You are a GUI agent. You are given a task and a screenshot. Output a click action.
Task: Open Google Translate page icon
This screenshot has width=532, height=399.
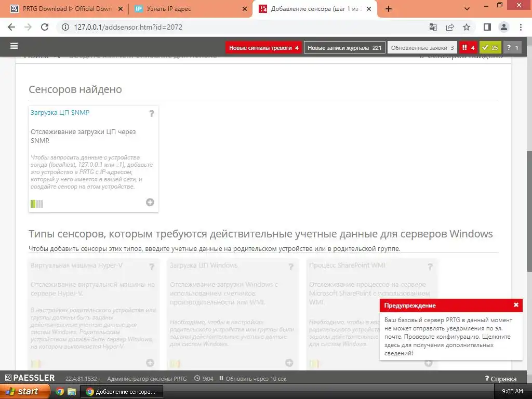click(433, 27)
